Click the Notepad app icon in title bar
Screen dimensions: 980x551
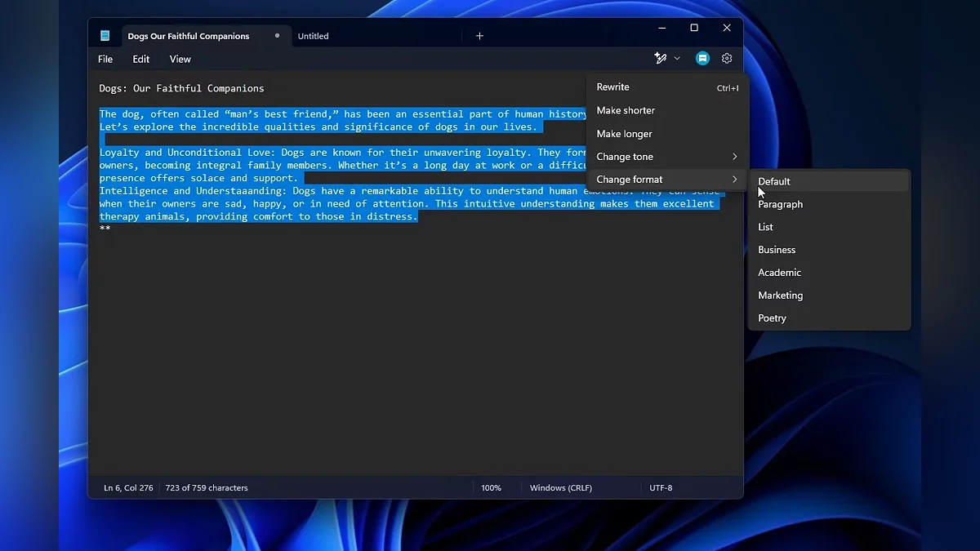pos(105,36)
